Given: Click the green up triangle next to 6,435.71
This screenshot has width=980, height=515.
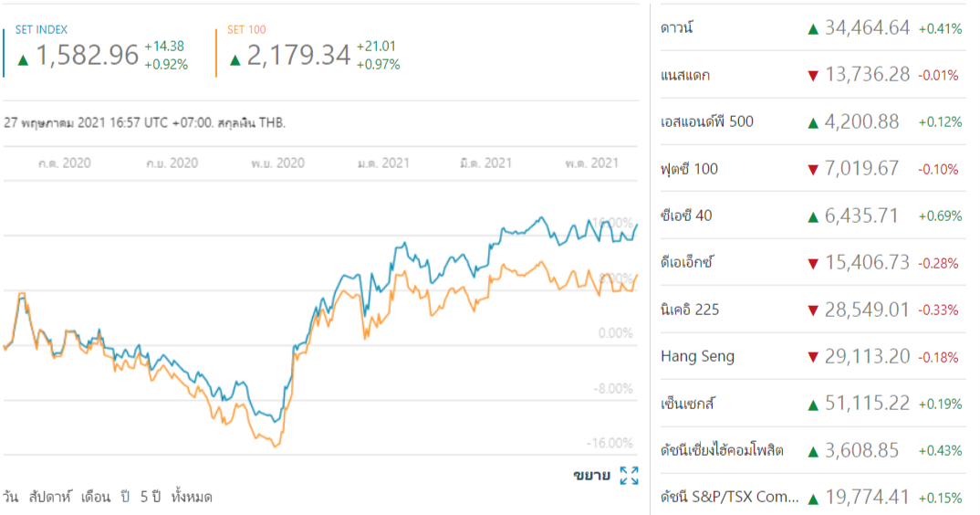Looking at the screenshot, I should click(x=812, y=216).
